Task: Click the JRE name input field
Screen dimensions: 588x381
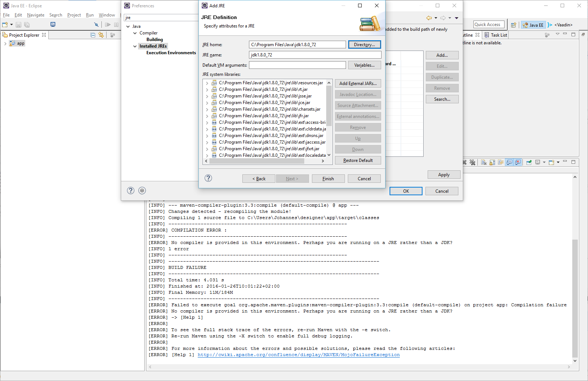Action: (315, 55)
